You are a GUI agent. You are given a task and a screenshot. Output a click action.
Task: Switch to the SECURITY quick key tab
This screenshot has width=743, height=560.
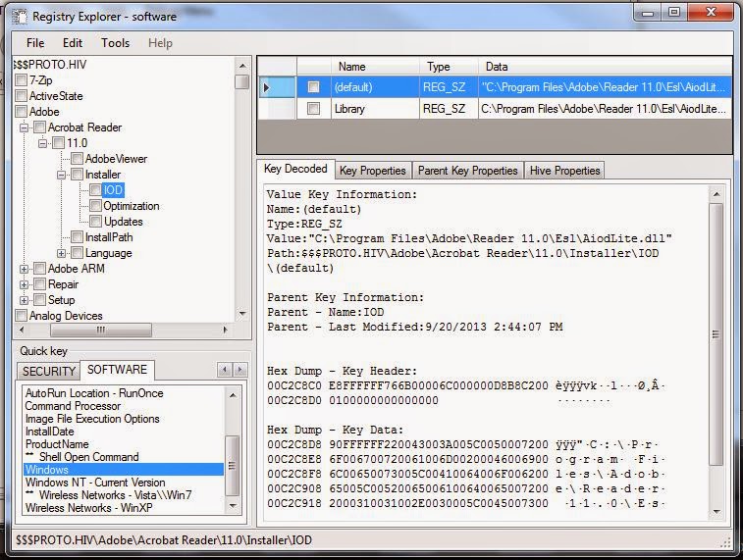point(49,371)
